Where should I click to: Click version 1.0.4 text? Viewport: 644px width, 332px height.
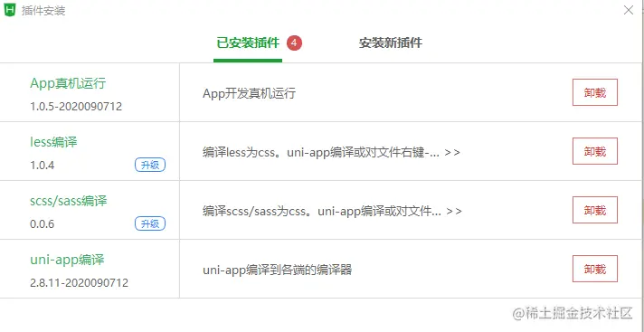tap(43, 166)
